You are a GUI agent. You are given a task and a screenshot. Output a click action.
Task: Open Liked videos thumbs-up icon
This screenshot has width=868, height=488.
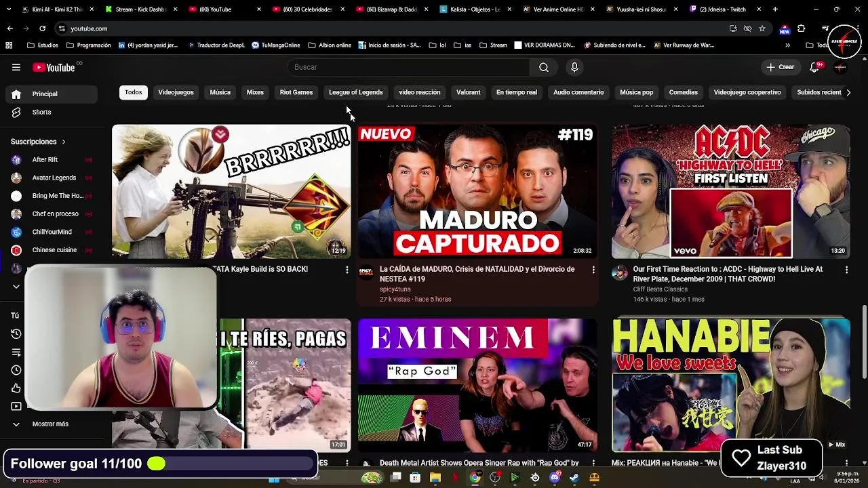pyautogui.click(x=16, y=388)
